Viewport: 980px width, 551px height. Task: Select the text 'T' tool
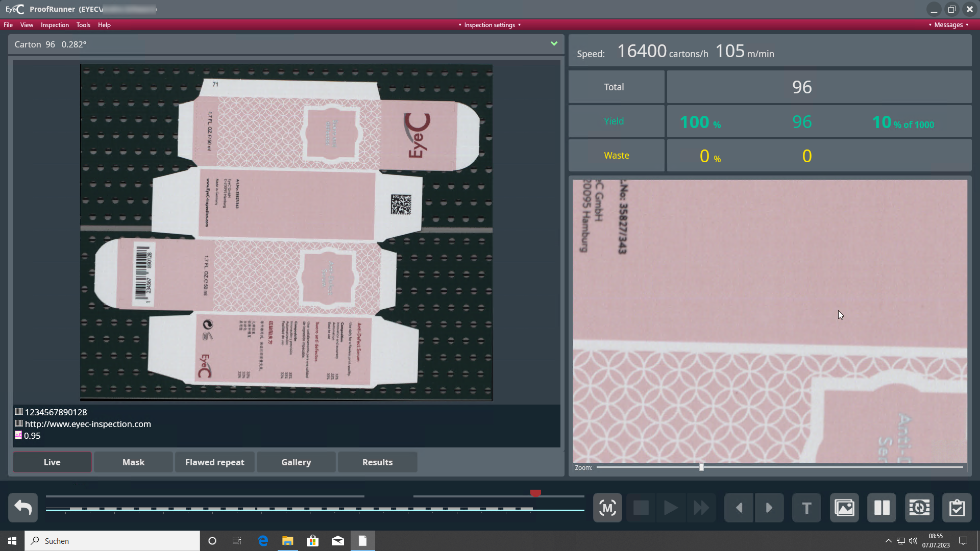click(x=806, y=508)
